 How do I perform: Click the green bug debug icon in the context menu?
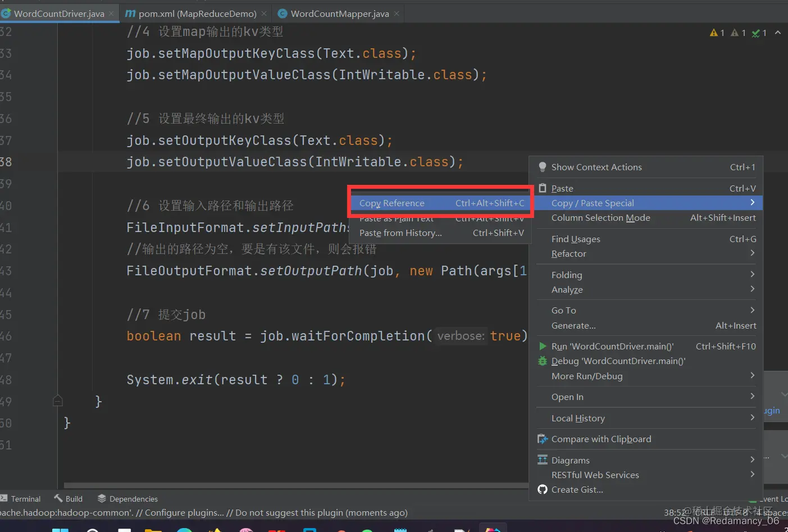point(543,361)
